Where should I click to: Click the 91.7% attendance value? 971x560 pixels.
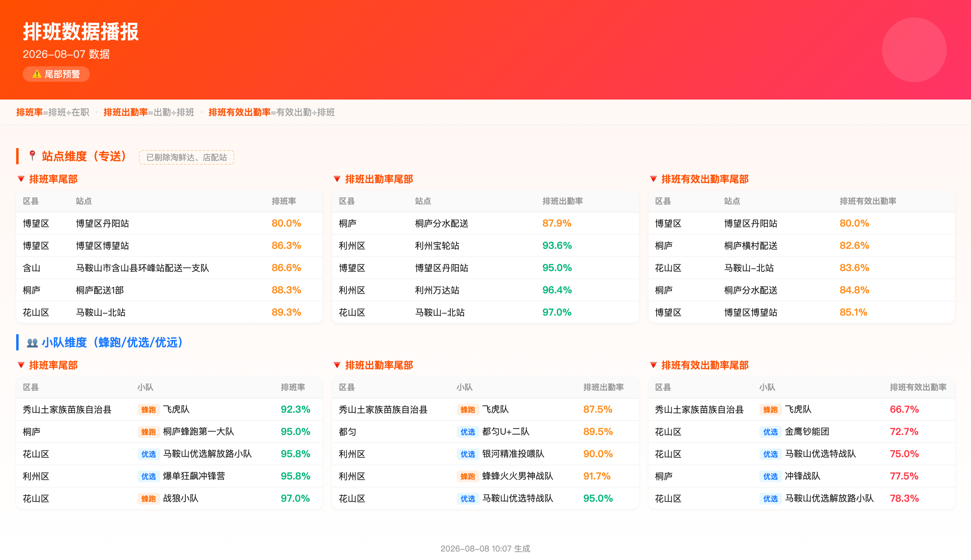coord(597,476)
